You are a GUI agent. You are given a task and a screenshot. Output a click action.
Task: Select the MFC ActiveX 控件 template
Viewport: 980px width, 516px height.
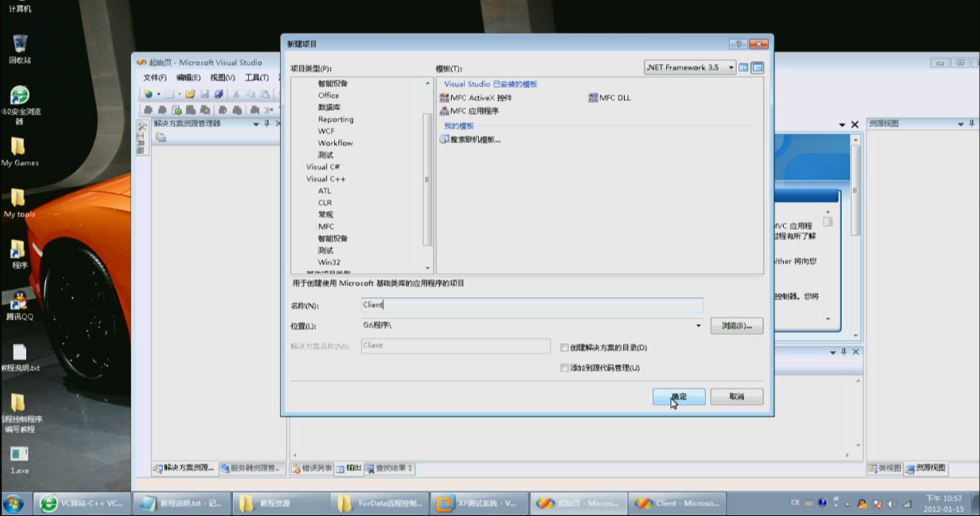pyautogui.click(x=476, y=98)
